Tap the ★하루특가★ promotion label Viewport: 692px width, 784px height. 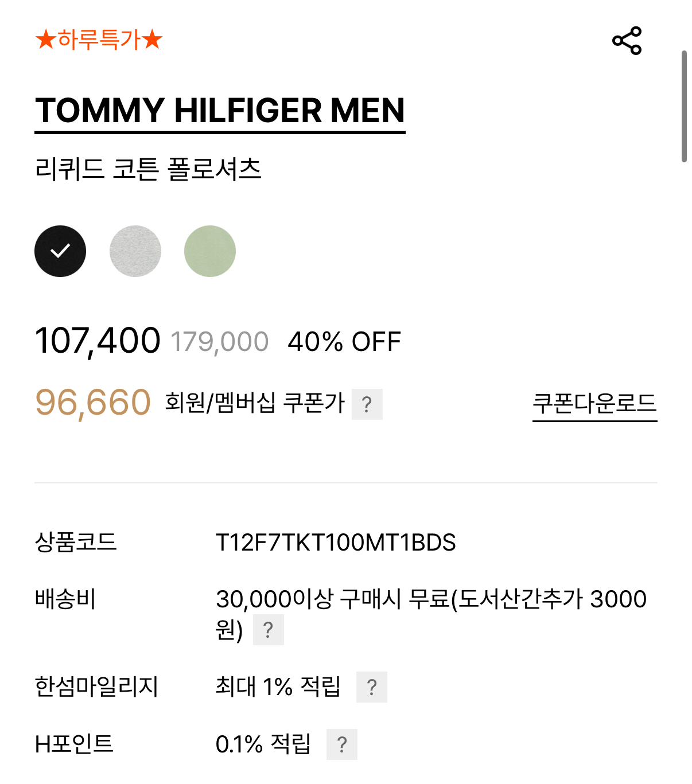click(99, 40)
